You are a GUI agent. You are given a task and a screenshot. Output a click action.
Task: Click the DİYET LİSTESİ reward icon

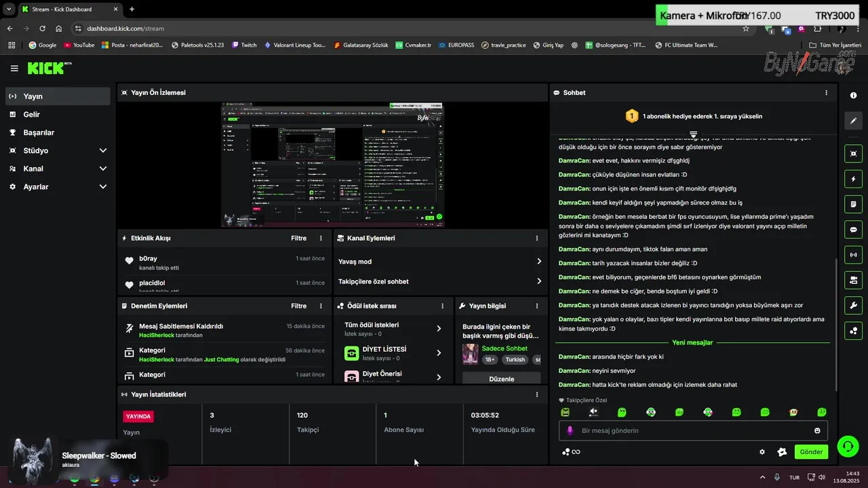pos(351,353)
